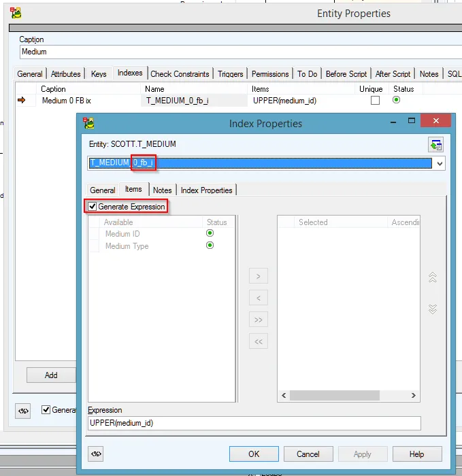Click the Add button in Entity Properties
Viewport: 462px width, 476px height.
coord(51,375)
